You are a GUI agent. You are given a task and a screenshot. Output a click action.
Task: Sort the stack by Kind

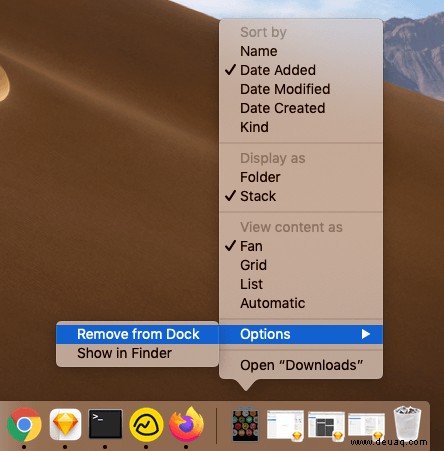[x=301, y=127]
